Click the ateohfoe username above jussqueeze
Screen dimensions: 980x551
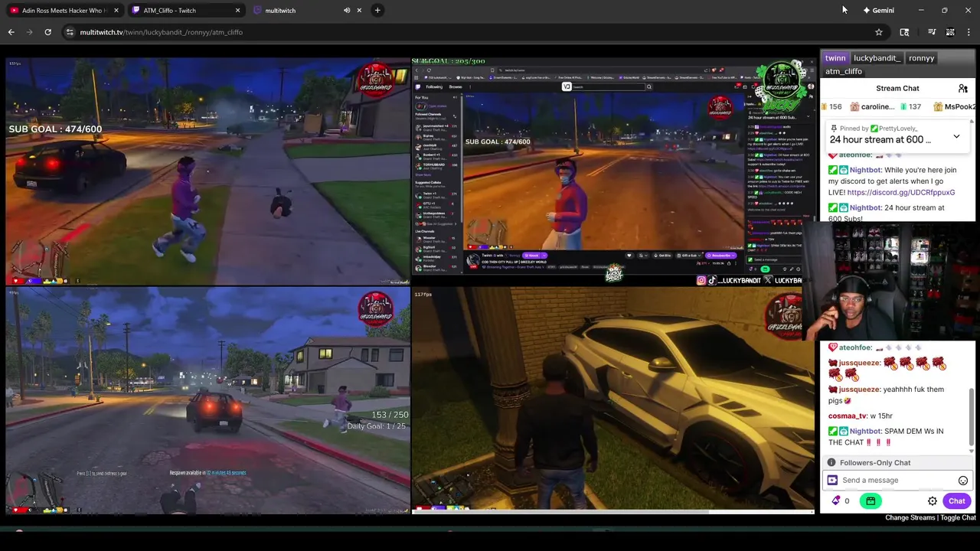(x=855, y=347)
